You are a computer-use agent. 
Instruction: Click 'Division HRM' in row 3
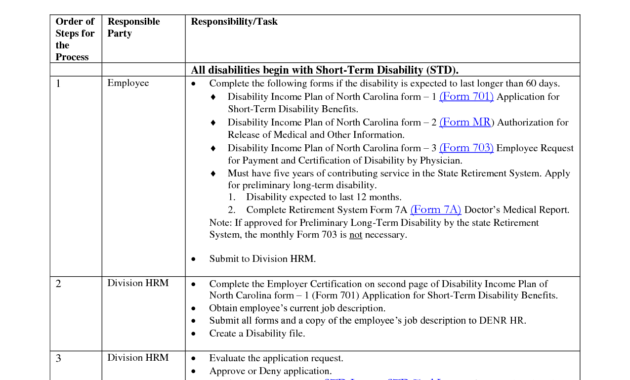coord(138,358)
